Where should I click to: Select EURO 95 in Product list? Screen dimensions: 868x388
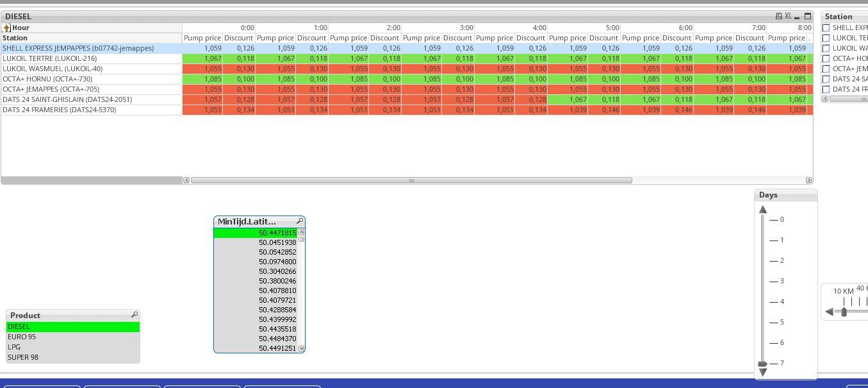[73, 337]
